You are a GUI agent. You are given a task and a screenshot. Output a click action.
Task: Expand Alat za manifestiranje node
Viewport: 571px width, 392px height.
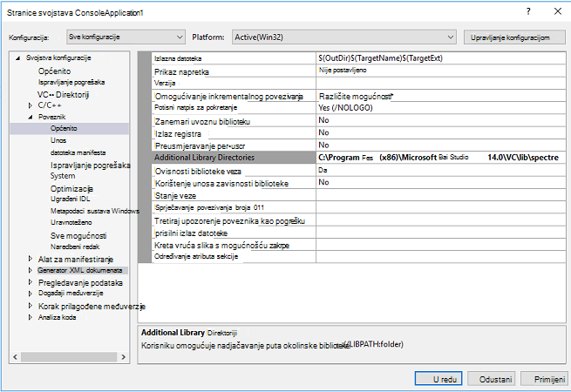click(x=31, y=259)
